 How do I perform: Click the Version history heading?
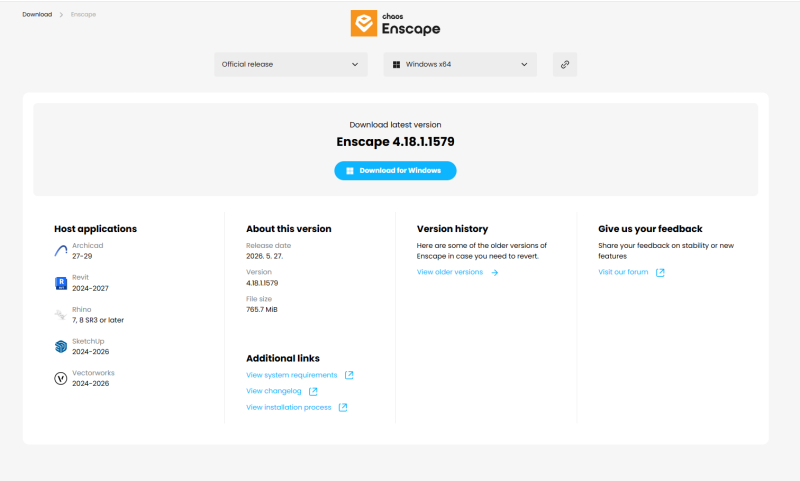(x=453, y=229)
